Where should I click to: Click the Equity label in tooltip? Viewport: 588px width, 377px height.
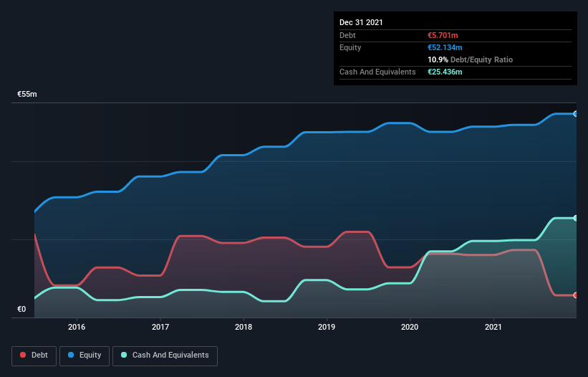click(x=350, y=47)
